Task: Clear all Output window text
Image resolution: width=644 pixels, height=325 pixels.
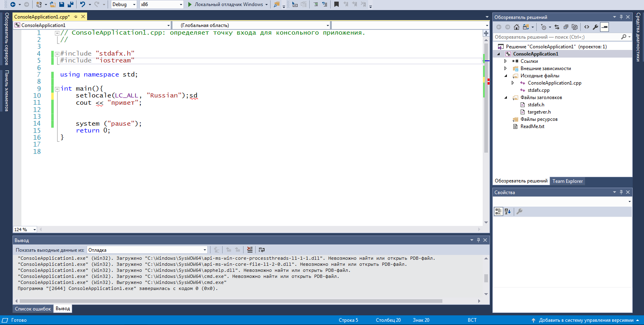Action: pos(250,250)
